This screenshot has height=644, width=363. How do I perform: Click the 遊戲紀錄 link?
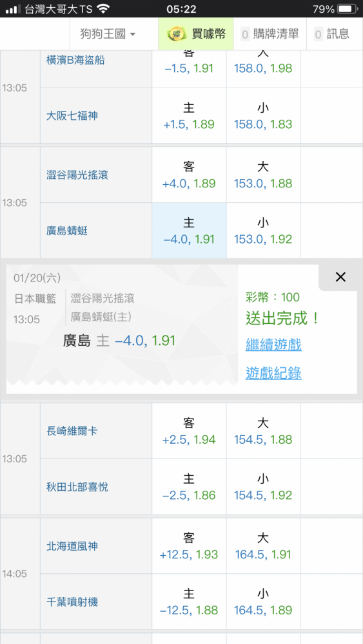point(273,373)
